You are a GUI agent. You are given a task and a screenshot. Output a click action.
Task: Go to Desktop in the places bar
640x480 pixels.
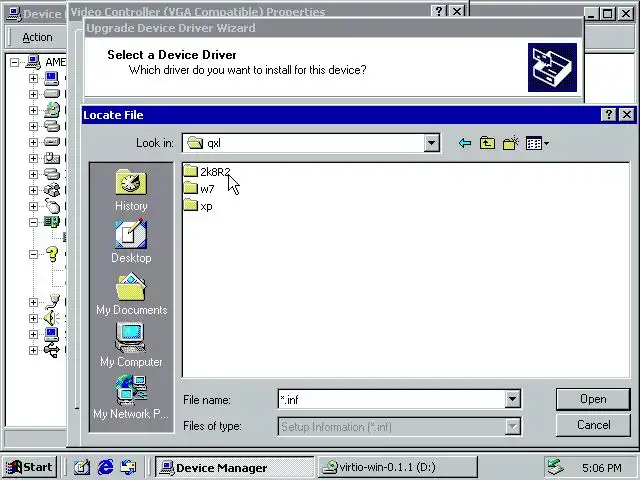point(131,242)
